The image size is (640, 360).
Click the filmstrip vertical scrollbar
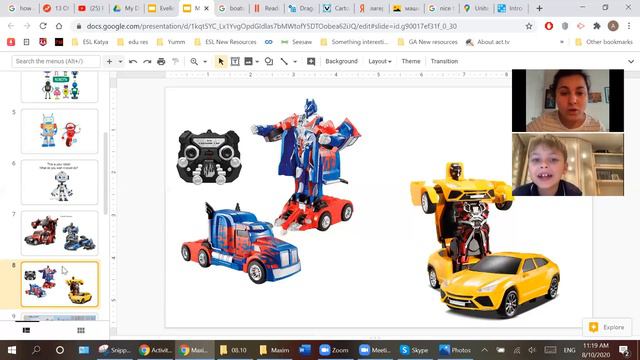(106, 173)
